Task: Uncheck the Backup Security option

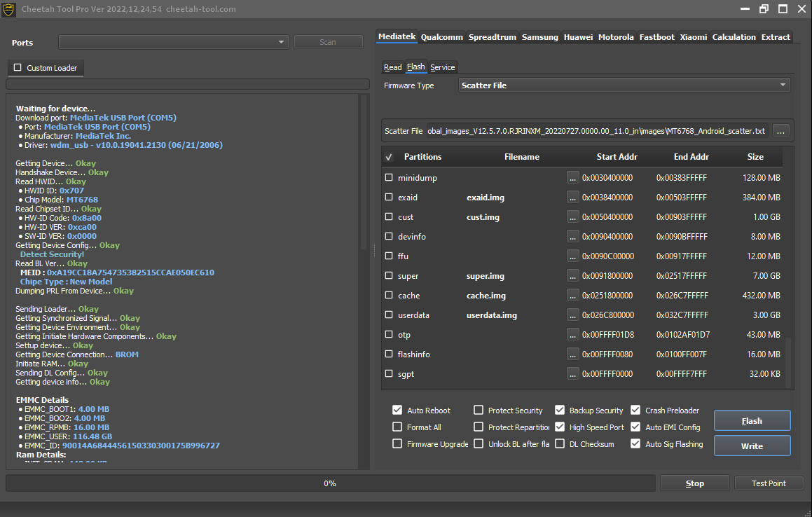Action: pyautogui.click(x=560, y=410)
